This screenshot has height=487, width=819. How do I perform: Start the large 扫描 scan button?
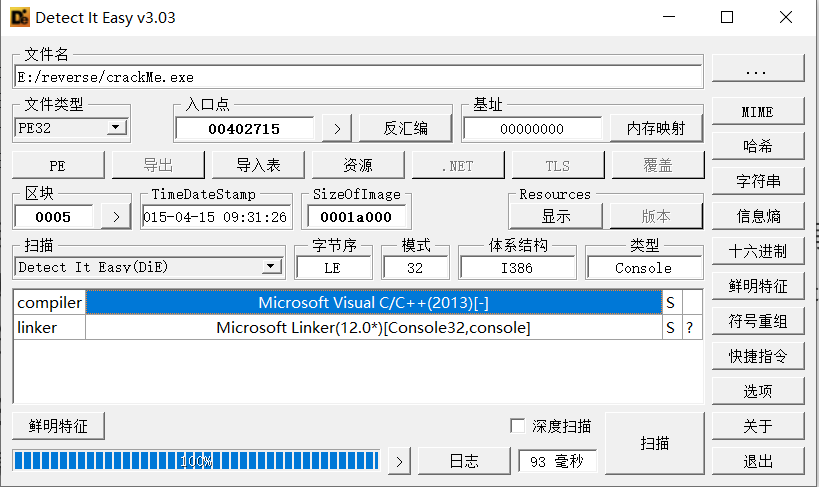(x=654, y=443)
